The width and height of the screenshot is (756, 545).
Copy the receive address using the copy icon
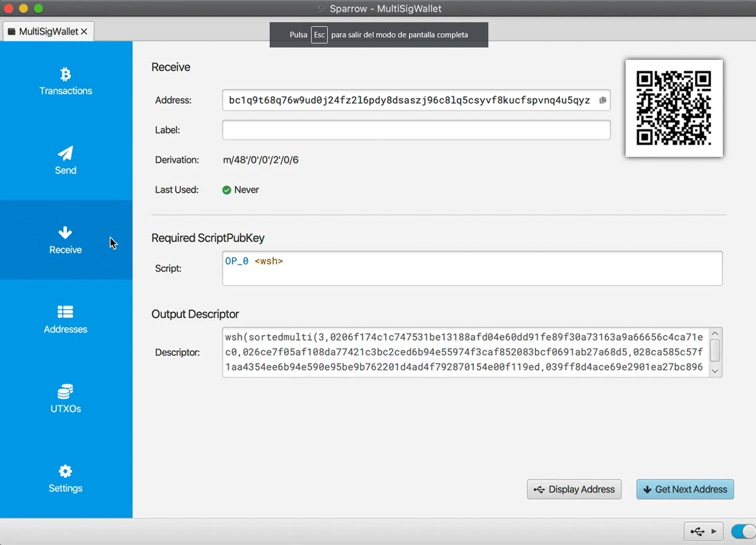[x=602, y=100]
